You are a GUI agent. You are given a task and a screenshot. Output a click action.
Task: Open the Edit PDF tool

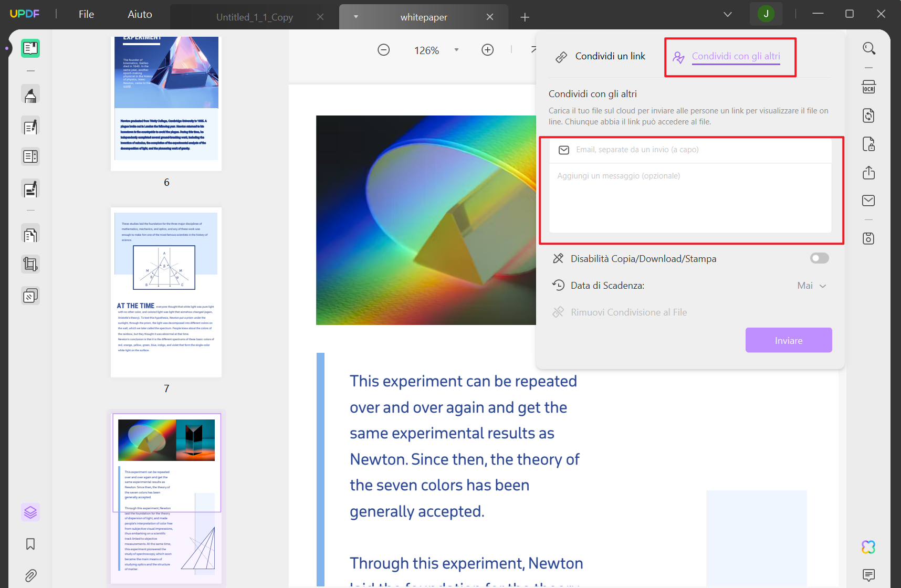[x=30, y=126]
